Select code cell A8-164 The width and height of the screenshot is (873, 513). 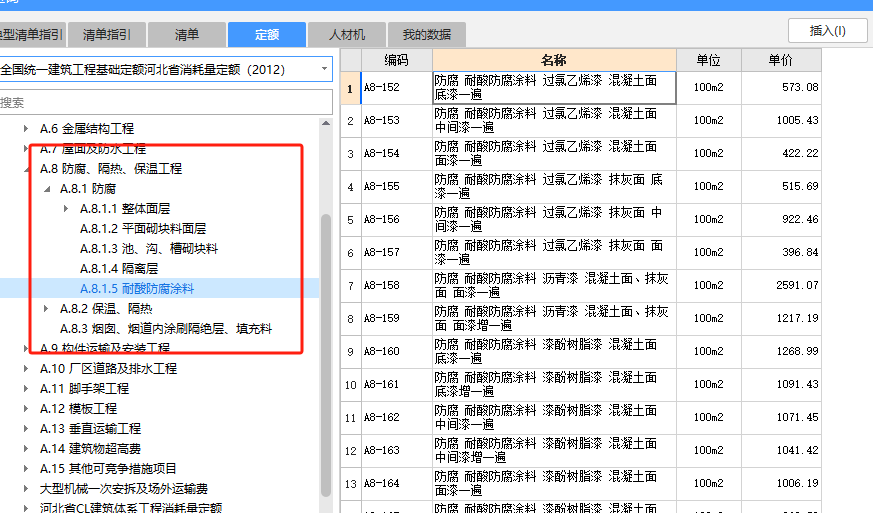(397, 483)
